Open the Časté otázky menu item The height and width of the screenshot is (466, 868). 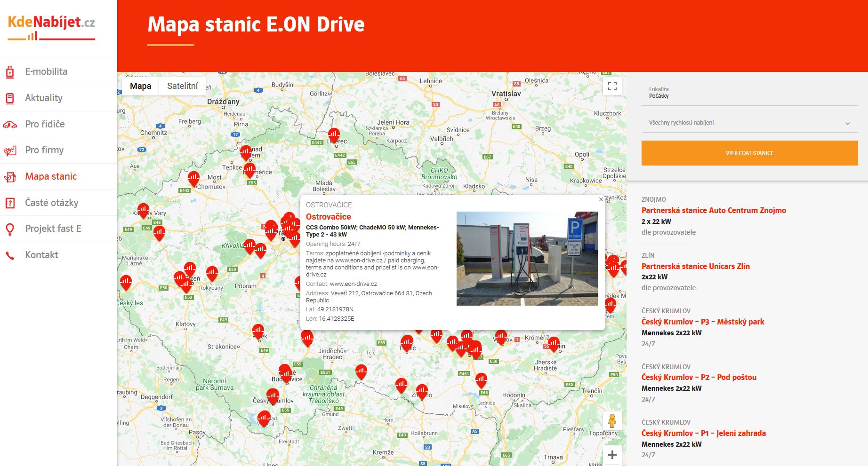click(x=58, y=203)
